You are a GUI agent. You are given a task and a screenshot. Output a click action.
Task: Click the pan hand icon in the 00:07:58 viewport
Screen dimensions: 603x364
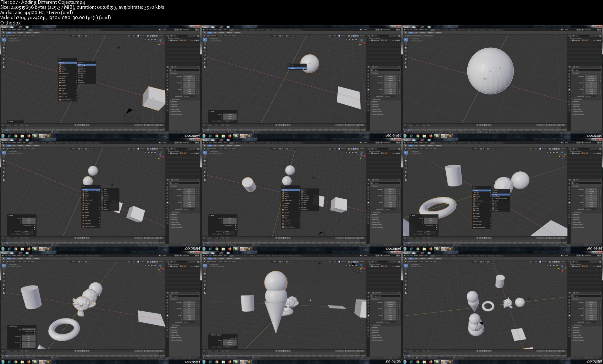click(x=554, y=265)
